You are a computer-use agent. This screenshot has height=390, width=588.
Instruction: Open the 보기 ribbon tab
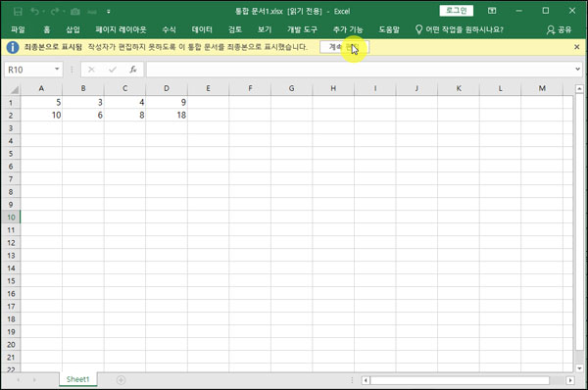[265, 29]
